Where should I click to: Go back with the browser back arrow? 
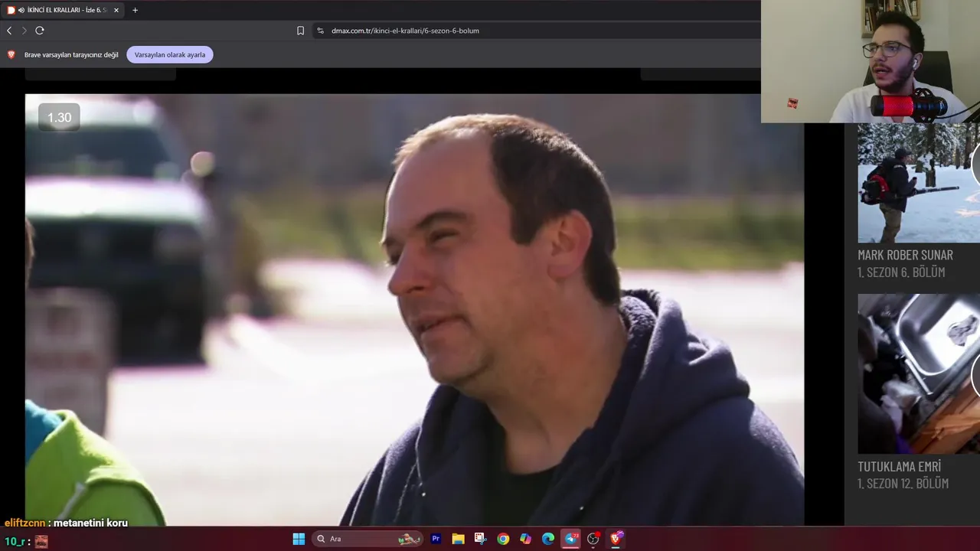pyautogui.click(x=9, y=31)
